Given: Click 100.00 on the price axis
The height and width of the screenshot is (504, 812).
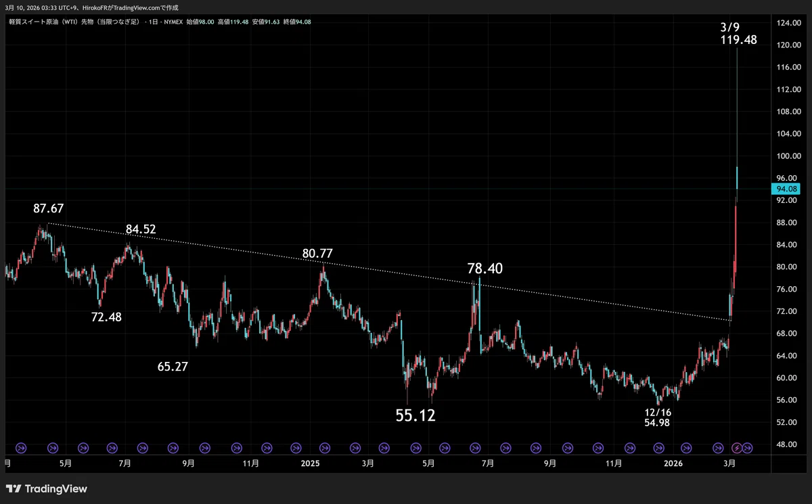Looking at the screenshot, I should tap(788, 156).
